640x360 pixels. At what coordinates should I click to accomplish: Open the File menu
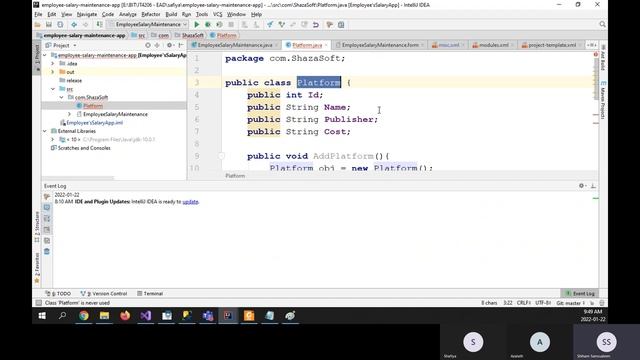38,14
